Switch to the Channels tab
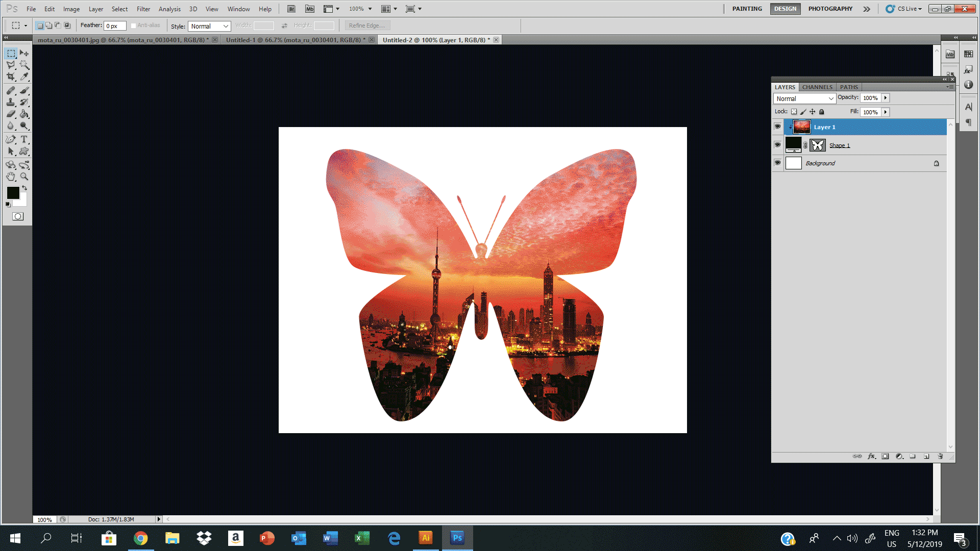Image resolution: width=980 pixels, height=551 pixels. [817, 87]
